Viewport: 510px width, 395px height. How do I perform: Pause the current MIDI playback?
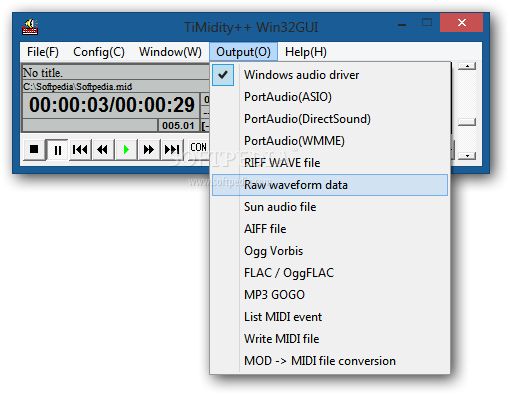[x=57, y=150]
